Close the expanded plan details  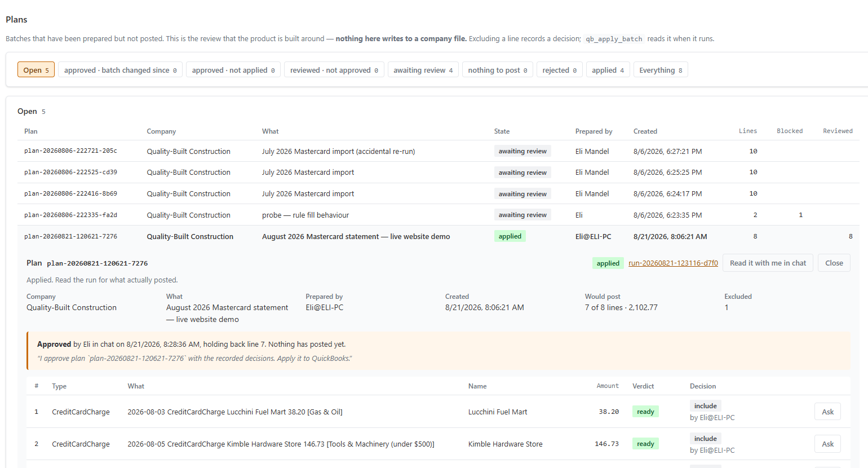click(834, 263)
